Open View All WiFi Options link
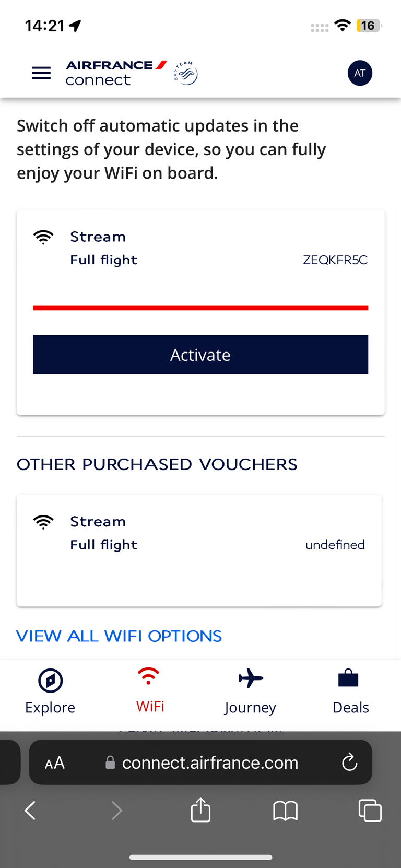401x868 pixels. [119, 636]
